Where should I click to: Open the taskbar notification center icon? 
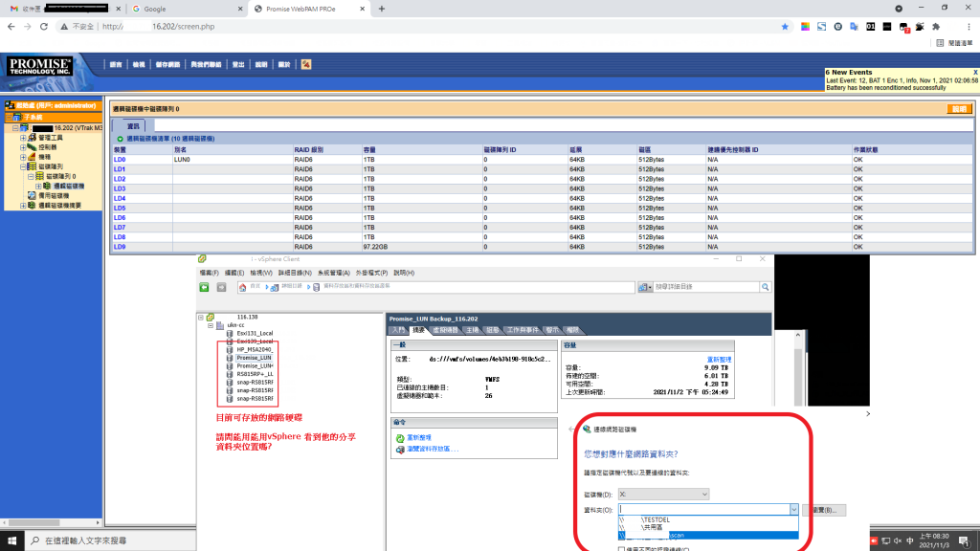coord(965,541)
